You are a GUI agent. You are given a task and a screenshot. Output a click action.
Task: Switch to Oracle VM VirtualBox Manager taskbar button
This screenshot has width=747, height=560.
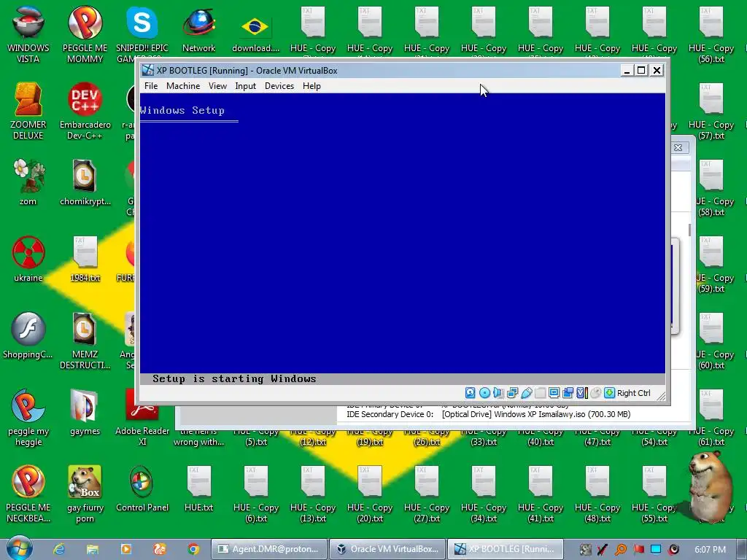click(x=387, y=549)
